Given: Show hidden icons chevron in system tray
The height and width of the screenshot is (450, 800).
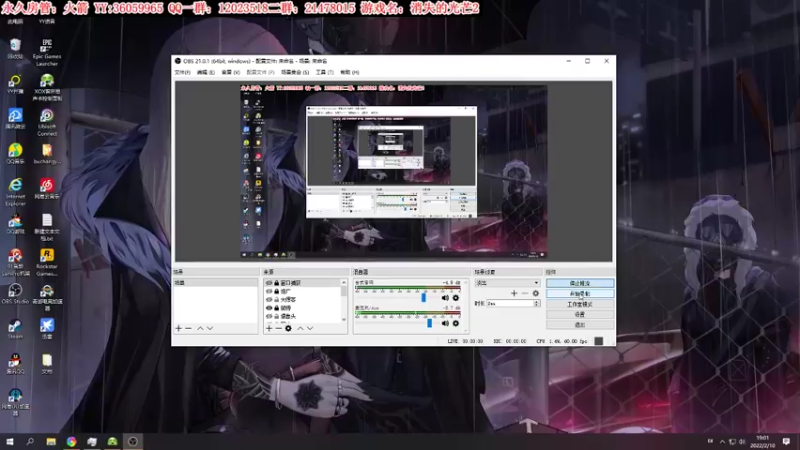Looking at the screenshot, I should click(x=722, y=441).
